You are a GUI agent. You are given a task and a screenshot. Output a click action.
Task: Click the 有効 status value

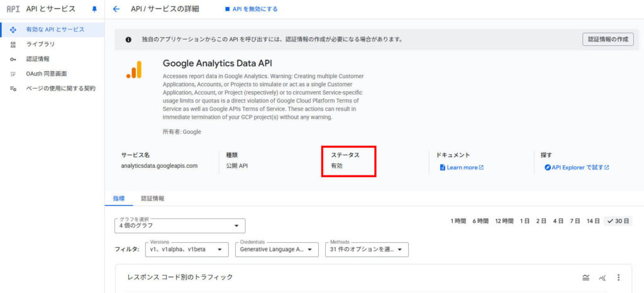(337, 166)
